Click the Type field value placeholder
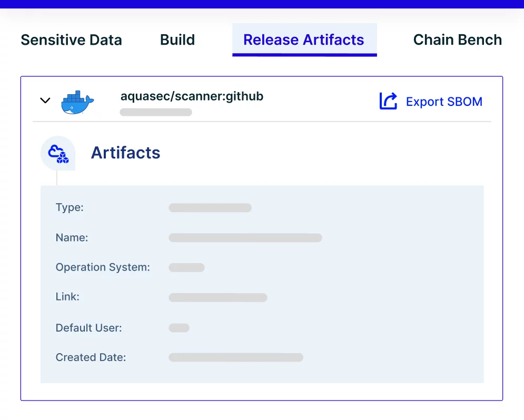The height and width of the screenshot is (420, 524). 210,208
